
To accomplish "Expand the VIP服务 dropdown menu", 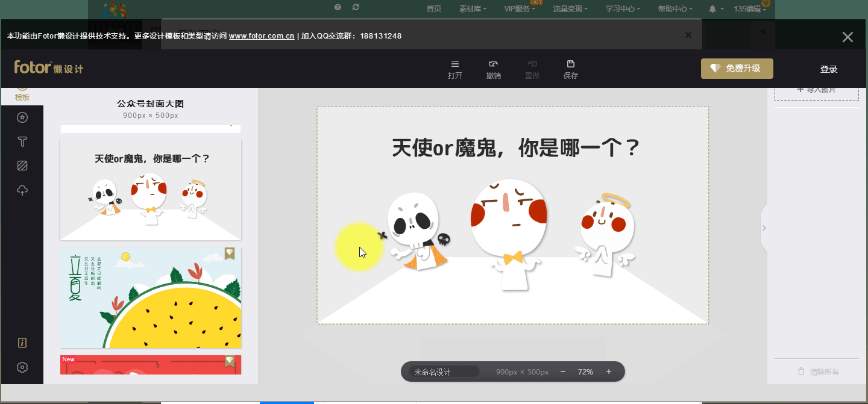I will tap(520, 9).
